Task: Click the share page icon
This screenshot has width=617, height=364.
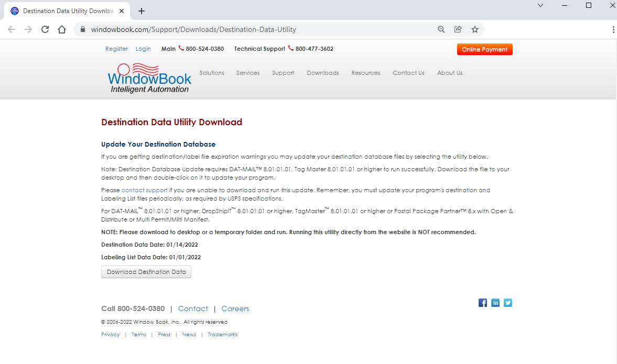Action: coord(458,29)
